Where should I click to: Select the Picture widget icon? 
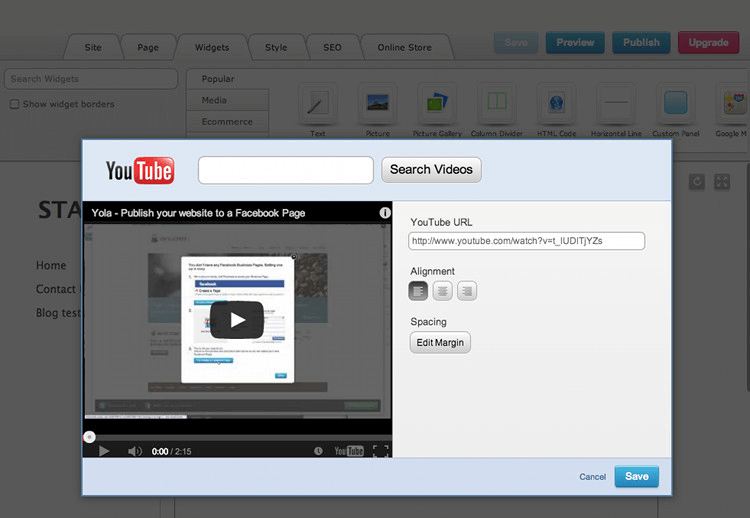[377, 103]
